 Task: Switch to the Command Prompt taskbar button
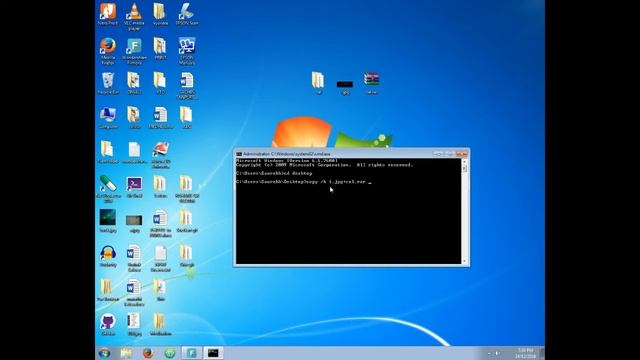click(213, 353)
